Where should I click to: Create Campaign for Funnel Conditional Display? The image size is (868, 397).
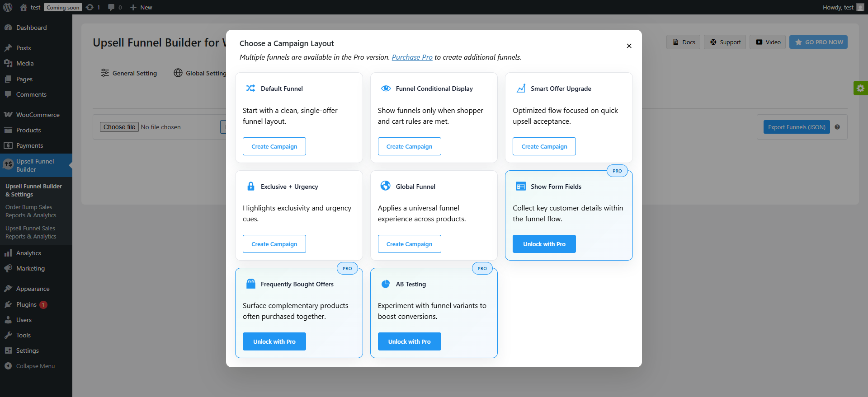click(x=410, y=146)
